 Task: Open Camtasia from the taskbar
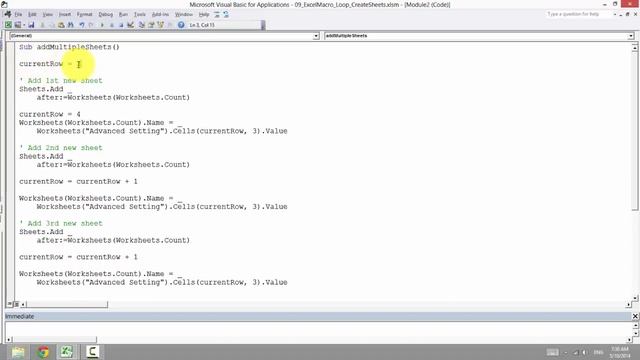[92, 352]
